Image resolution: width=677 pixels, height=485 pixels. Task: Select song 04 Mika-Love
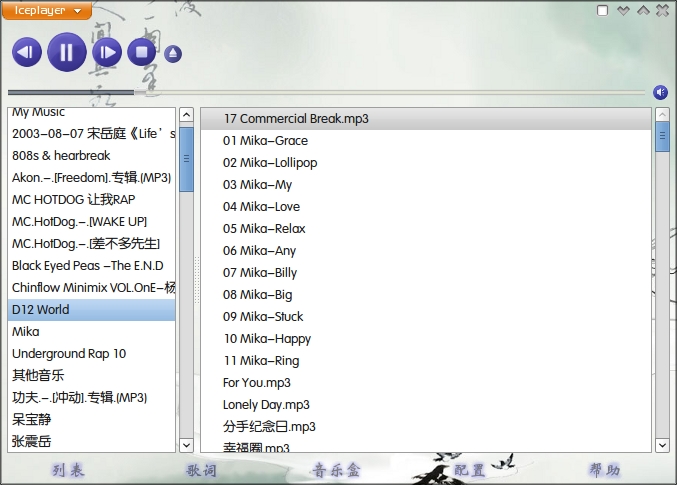tap(426, 207)
